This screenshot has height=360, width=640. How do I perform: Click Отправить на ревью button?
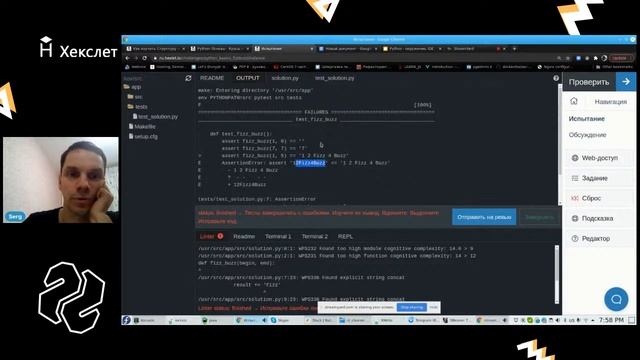[x=484, y=217]
